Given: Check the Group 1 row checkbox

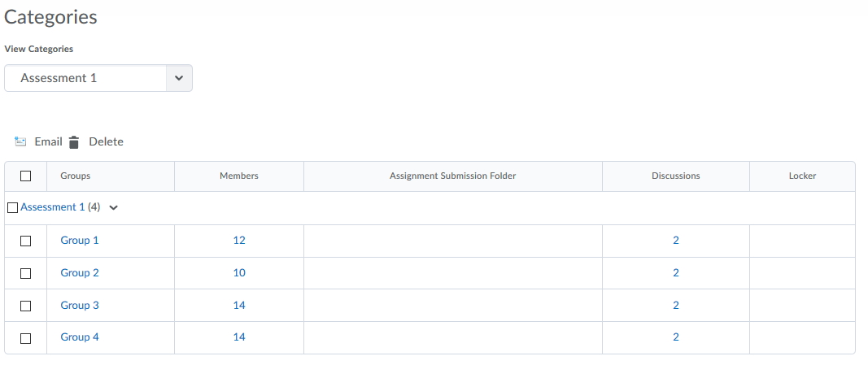Looking at the screenshot, I should point(25,241).
